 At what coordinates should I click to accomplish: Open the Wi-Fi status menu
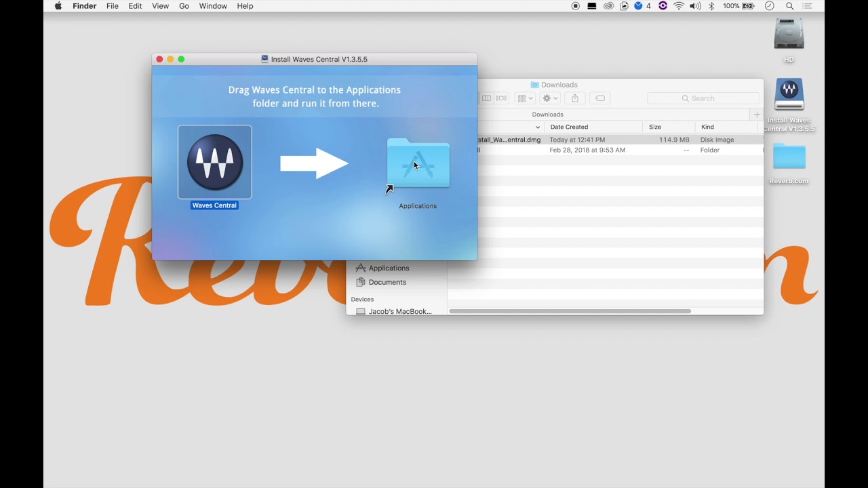[679, 6]
